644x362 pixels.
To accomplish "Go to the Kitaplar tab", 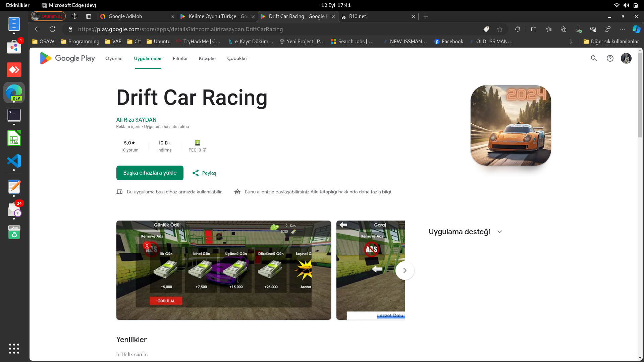I will (x=208, y=58).
